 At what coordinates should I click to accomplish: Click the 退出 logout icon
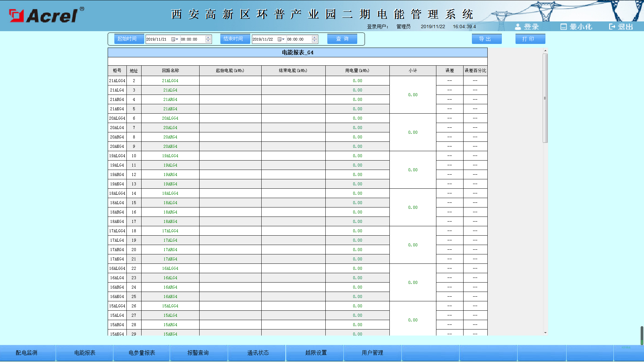[x=612, y=27]
